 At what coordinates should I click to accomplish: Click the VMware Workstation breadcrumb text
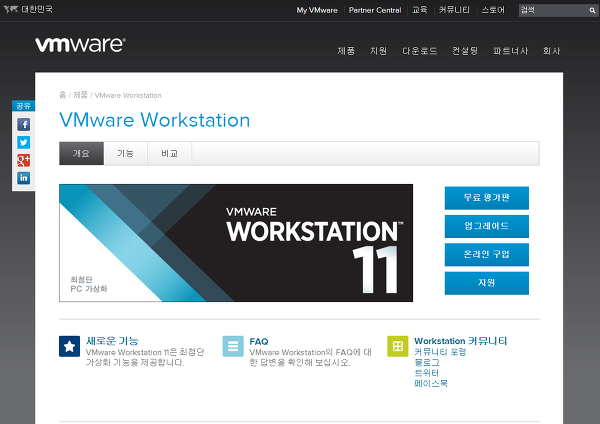128,95
